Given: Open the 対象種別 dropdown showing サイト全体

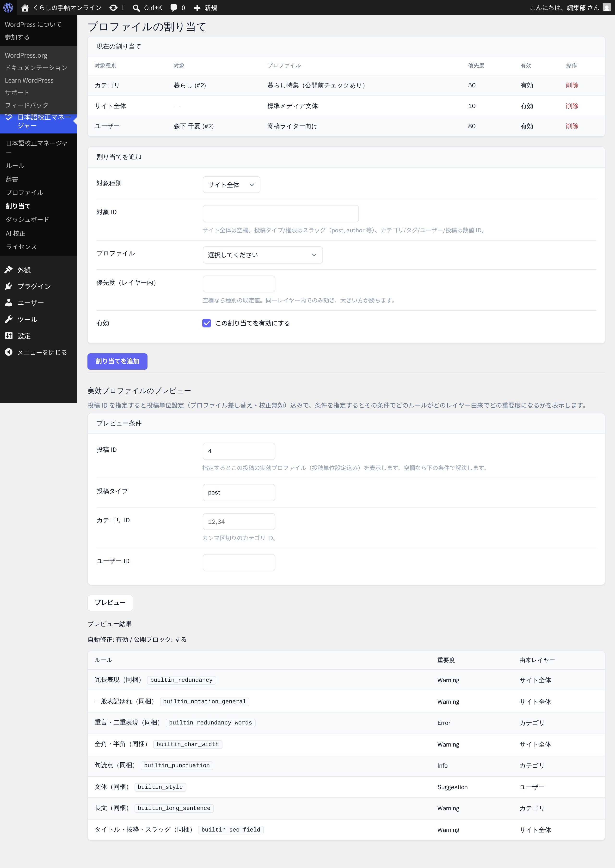Looking at the screenshot, I should pos(231,185).
